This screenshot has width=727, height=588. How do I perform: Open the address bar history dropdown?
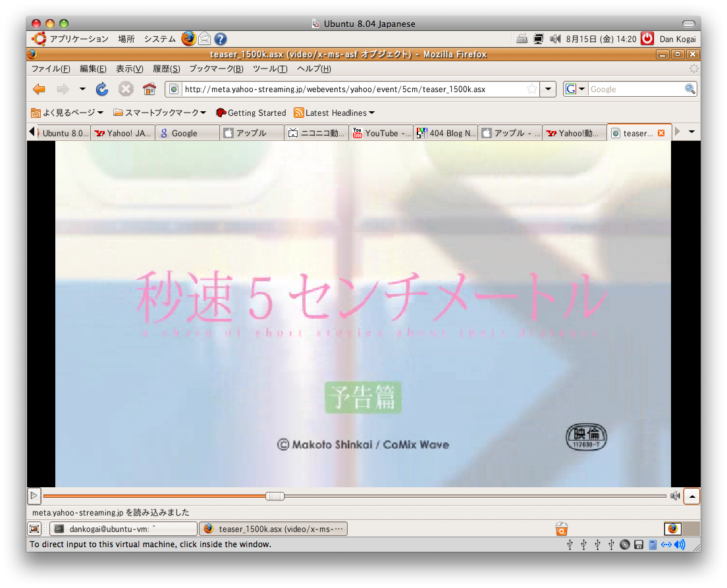(548, 89)
